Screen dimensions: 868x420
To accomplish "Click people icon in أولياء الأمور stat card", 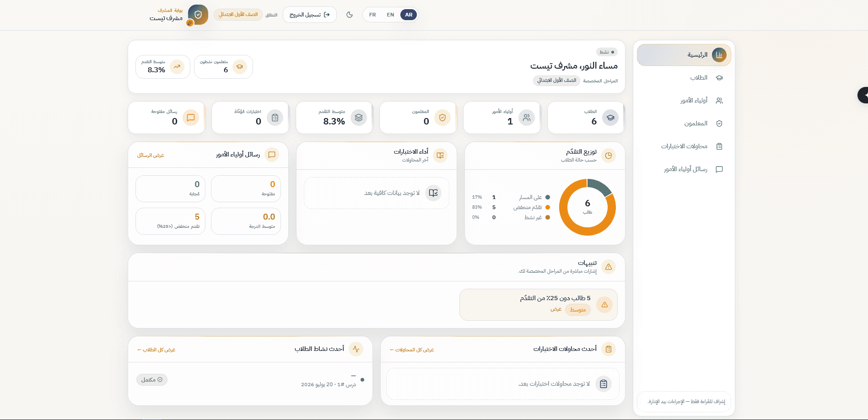I will [527, 118].
